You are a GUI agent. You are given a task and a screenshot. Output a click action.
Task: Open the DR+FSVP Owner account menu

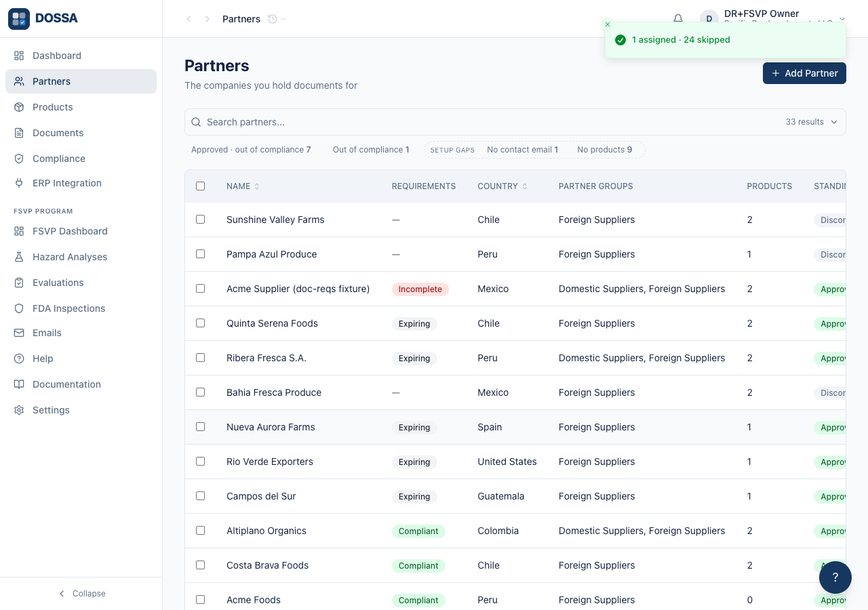coord(773,19)
